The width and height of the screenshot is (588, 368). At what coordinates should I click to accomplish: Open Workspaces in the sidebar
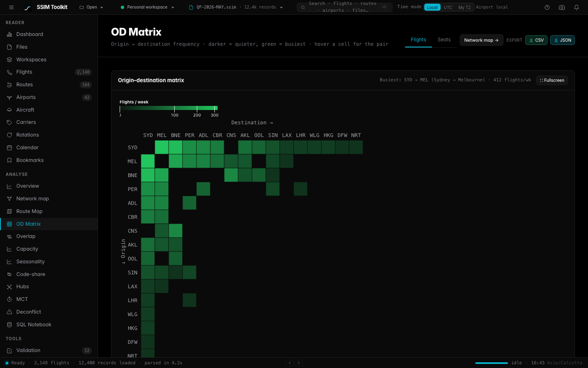pyautogui.click(x=49, y=60)
